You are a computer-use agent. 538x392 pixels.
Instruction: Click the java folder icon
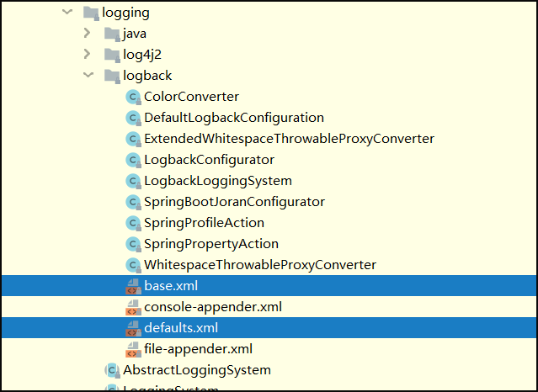pos(112,34)
